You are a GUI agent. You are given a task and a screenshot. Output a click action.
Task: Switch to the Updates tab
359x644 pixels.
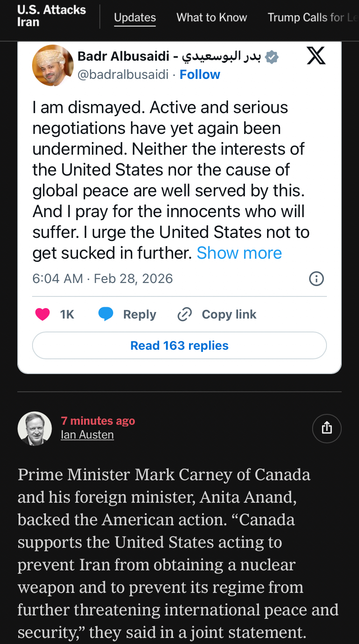135,17
